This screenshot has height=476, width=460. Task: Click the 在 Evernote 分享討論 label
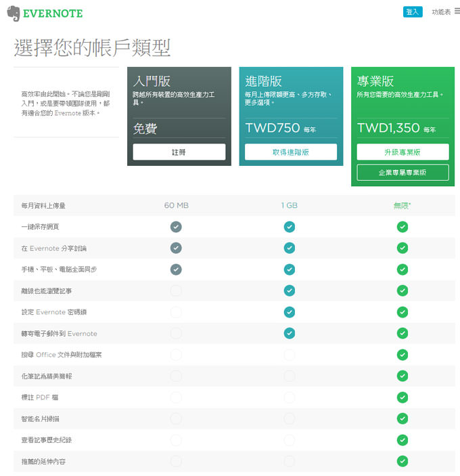pyautogui.click(x=54, y=248)
